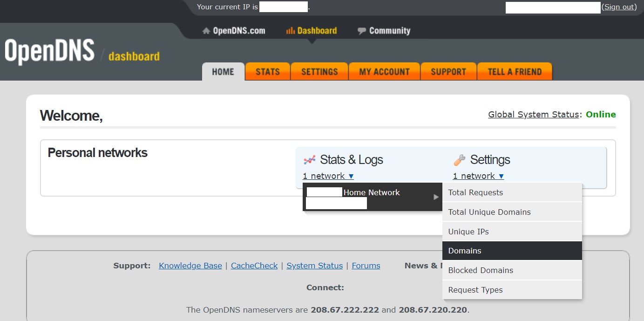The width and height of the screenshot is (644, 321).
Task: Click the Community navigation link
Action: [390, 31]
